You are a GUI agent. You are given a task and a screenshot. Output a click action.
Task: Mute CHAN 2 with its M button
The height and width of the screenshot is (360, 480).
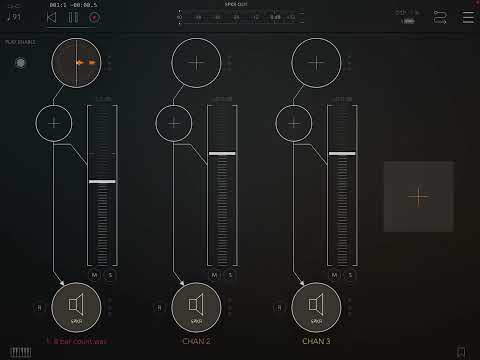[x=214, y=275]
